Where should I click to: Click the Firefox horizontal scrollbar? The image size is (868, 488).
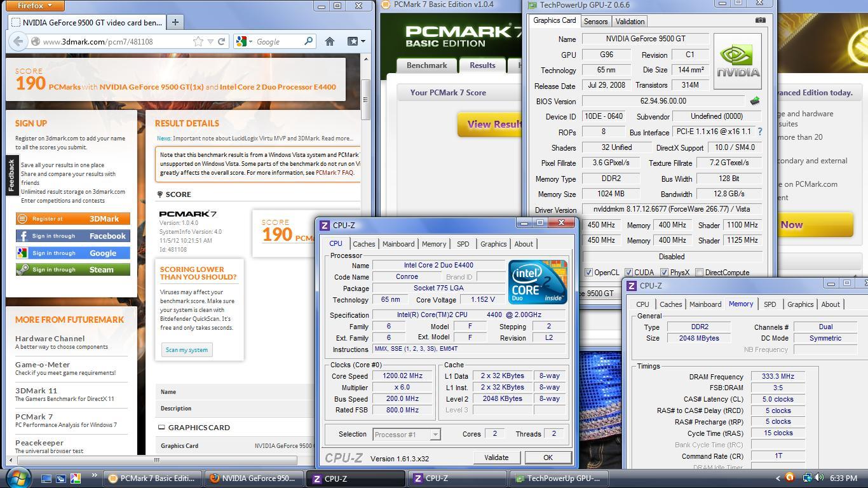click(156, 460)
